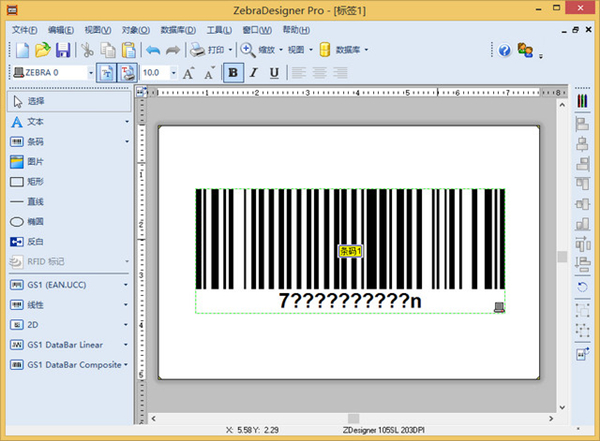Open an existing label file
This screenshot has width=600, height=441.
[43, 50]
